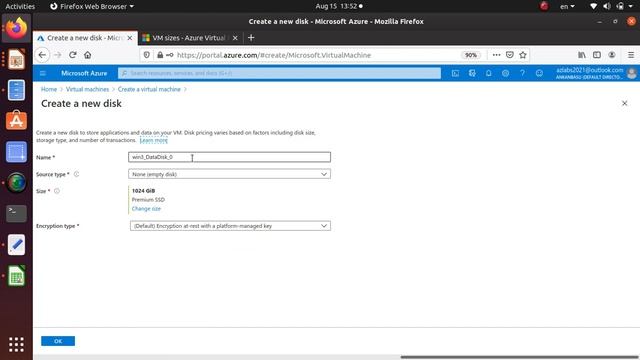The height and width of the screenshot is (360, 640).
Task: Open Azure Cloud Shell icon
Action: pos(455,73)
